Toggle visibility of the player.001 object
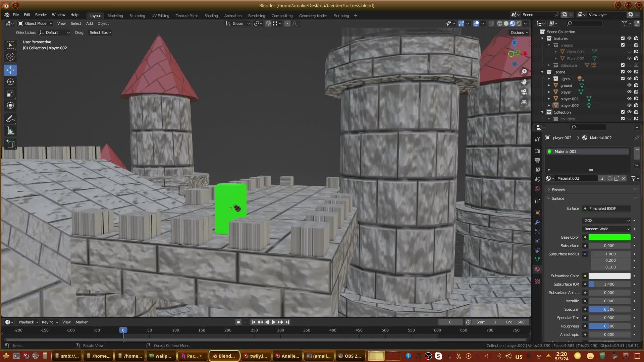 pyautogui.click(x=629, y=99)
